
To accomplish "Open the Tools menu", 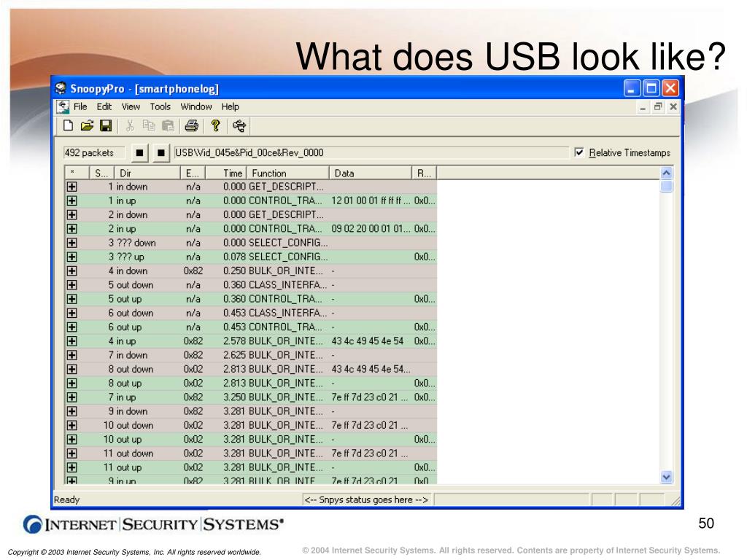I will tap(160, 106).
